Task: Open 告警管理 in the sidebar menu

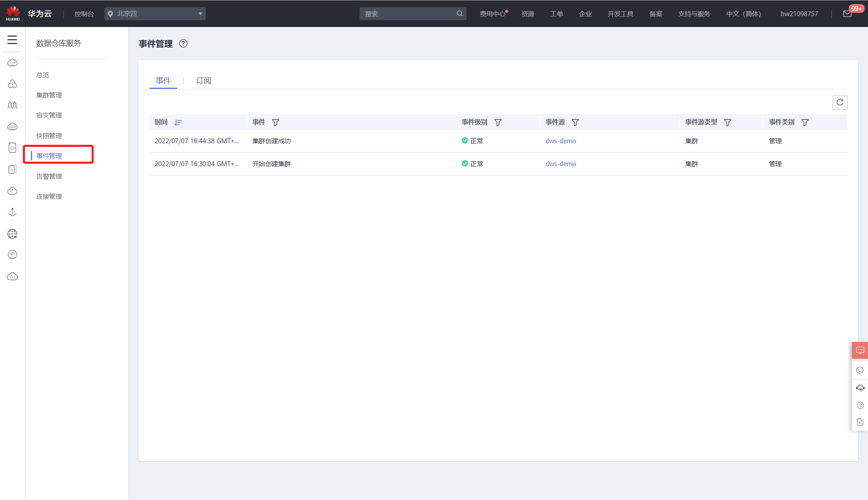Action: [x=49, y=176]
